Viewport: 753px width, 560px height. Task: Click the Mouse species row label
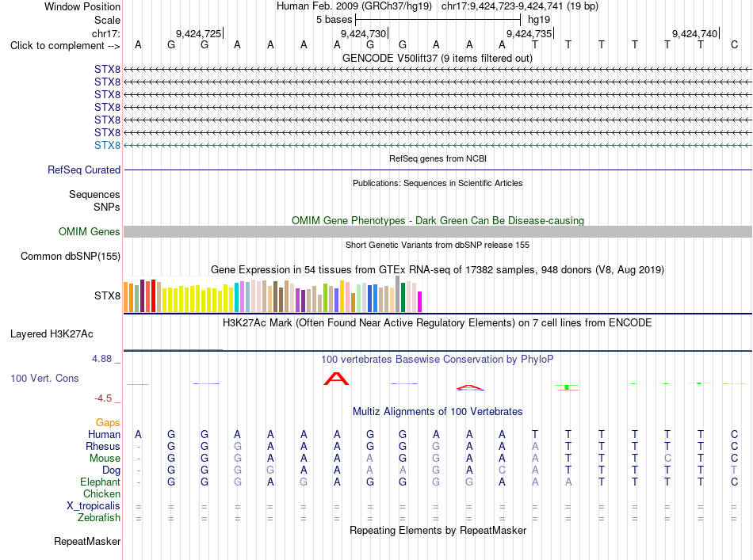[105, 459]
